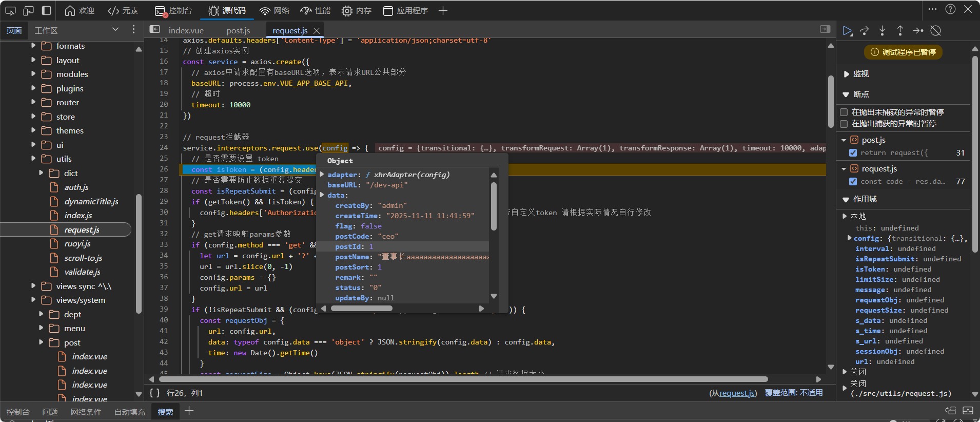Open the 自动填充 autofill drawer tab

129,412
